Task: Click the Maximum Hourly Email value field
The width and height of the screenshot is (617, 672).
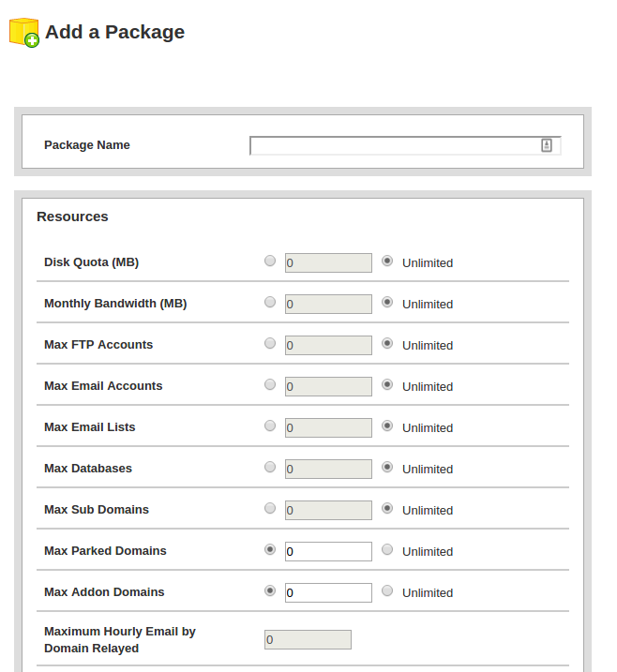Action: [308, 640]
